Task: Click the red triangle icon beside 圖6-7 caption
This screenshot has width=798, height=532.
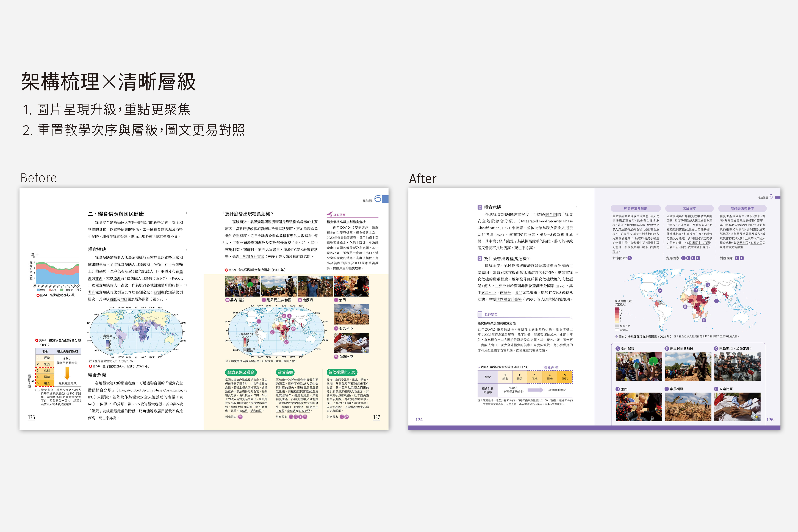Action: (x=38, y=295)
